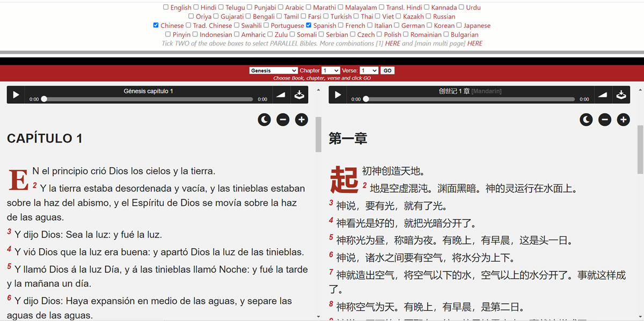Screen dimensions: 644x321
Task: Select the Portuguese checkbox
Action: [266, 25]
